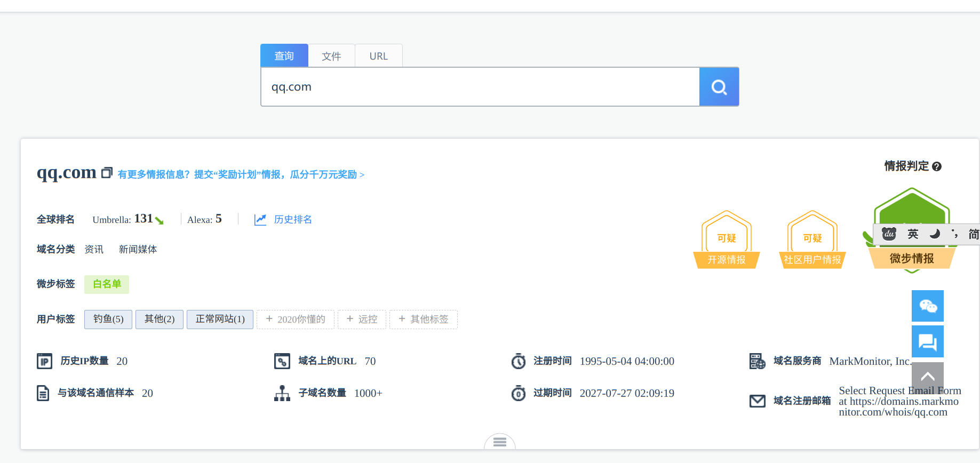This screenshot has width=980, height=463.
Task: Toggle the input method 英 language mode
Action: (913, 234)
